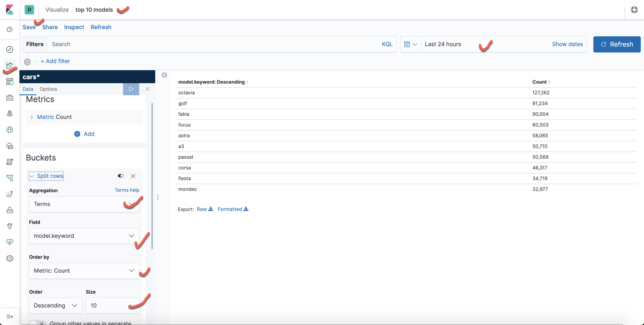Open the Recently viewed clock icon
Viewport: 644px width, 325px height.
(x=9, y=29)
